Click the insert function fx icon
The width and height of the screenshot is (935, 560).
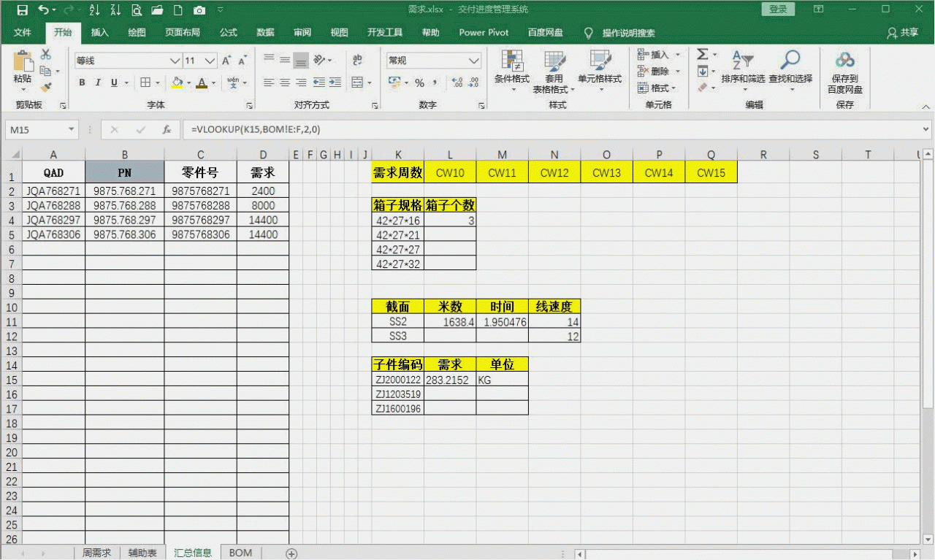167,130
